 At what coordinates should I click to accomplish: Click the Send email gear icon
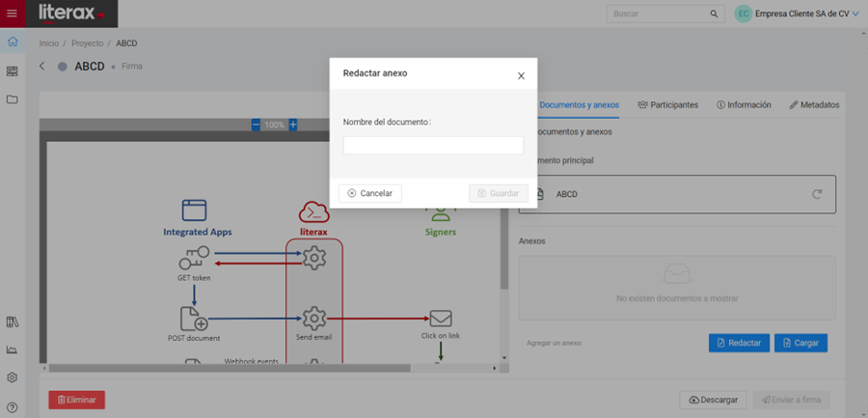pyautogui.click(x=314, y=319)
